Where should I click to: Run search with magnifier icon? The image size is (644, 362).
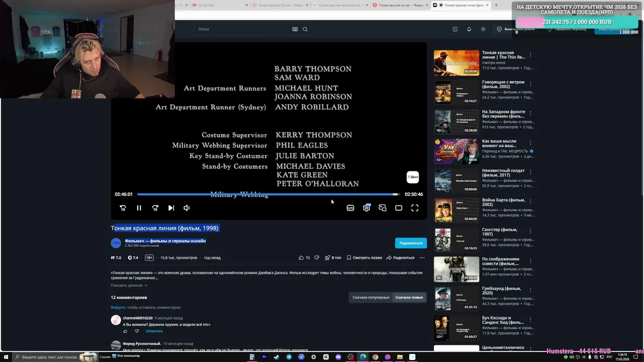tap(305, 29)
